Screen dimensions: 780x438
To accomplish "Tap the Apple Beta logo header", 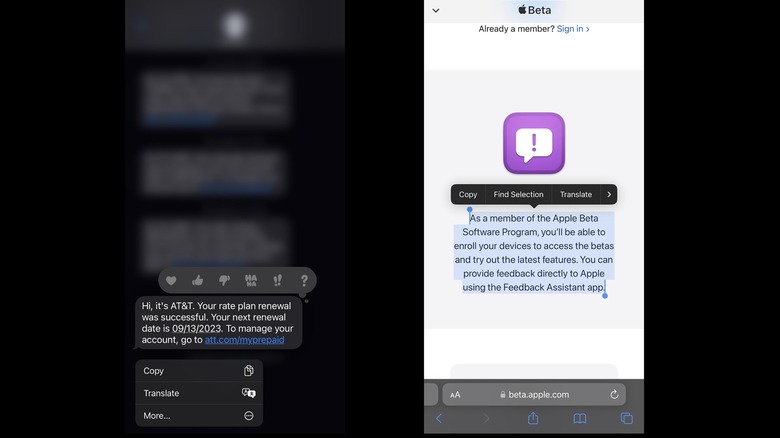I will coord(534,10).
